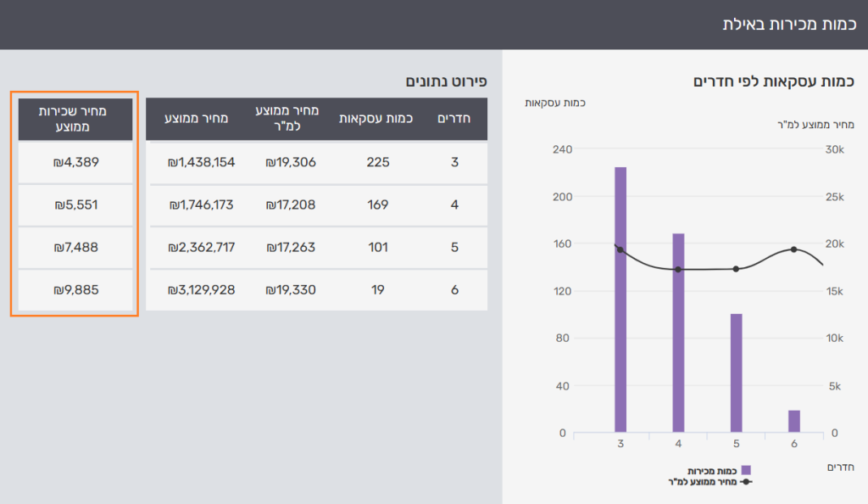868x504 pixels.
Task: Click the מחיר ממוצע למ"ר table header
Action: pyautogui.click(x=291, y=119)
